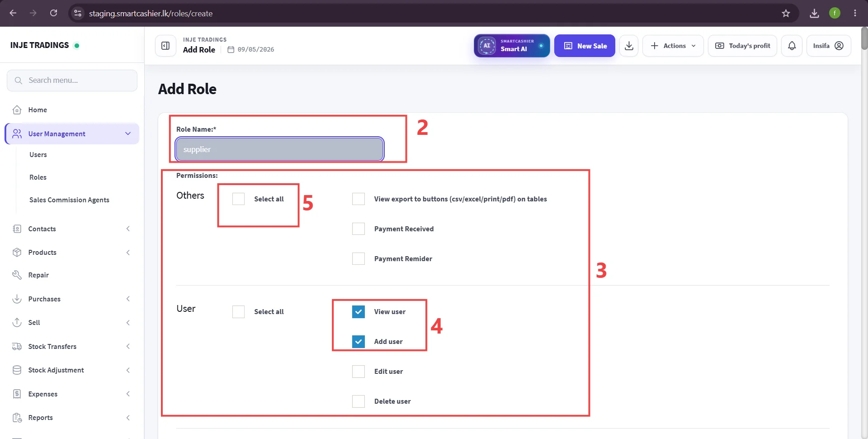Open Sales Commission Agents menu item
The image size is (868, 439).
[x=69, y=200]
